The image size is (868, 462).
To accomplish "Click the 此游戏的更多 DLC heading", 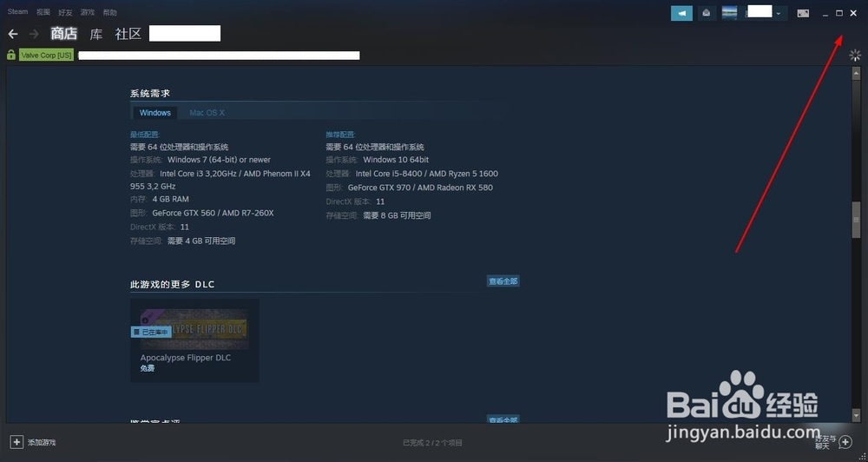I will click(172, 284).
